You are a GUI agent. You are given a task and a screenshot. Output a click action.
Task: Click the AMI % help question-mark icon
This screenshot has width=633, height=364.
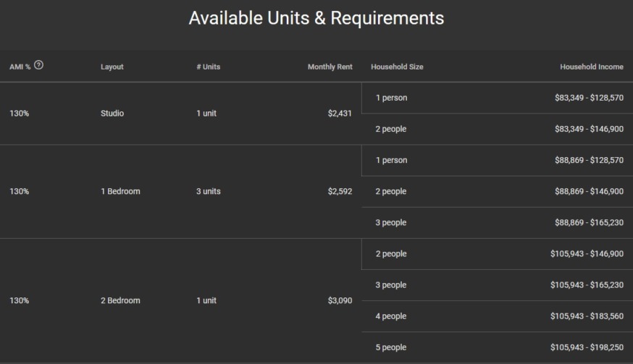[x=38, y=67]
